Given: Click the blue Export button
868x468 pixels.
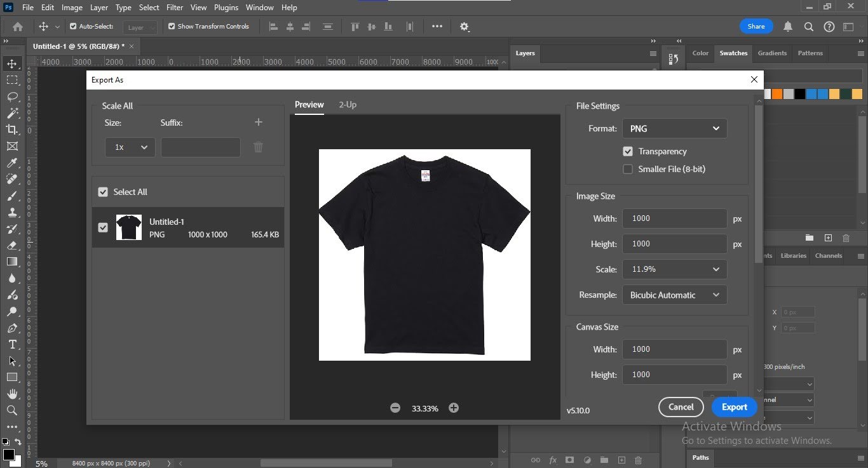Looking at the screenshot, I should [734, 407].
